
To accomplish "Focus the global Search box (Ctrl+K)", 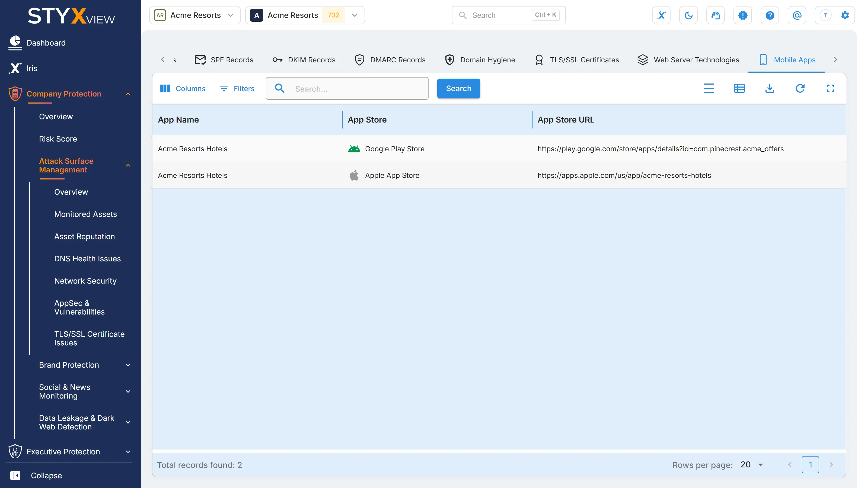I will pos(509,15).
